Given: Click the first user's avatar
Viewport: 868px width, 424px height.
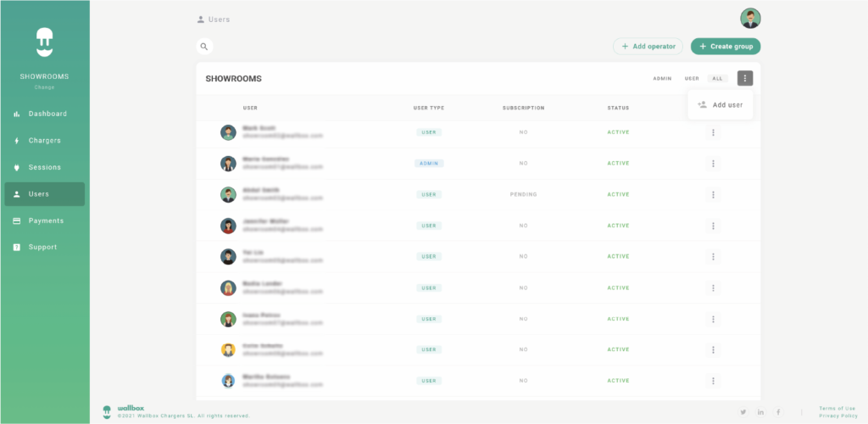Looking at the screenshot, I should (228, 132).
